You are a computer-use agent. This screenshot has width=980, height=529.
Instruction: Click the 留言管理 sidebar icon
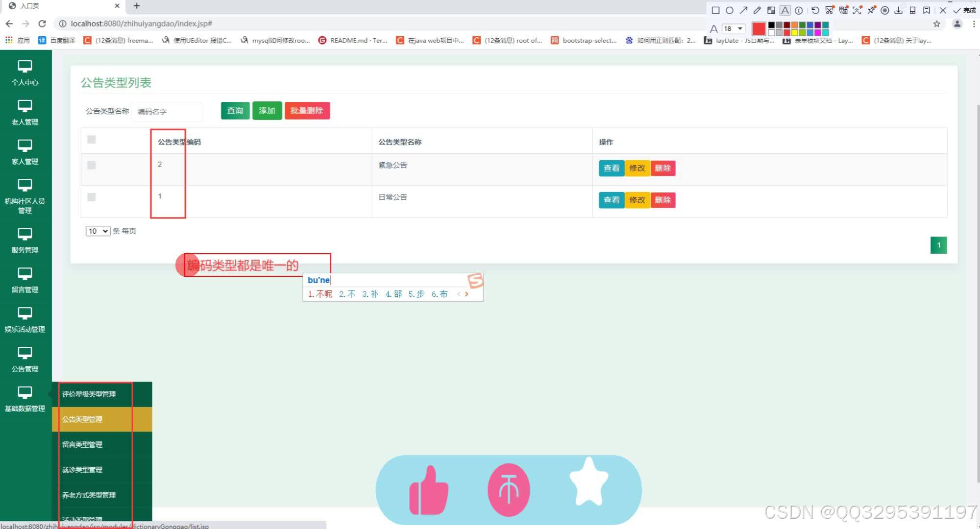pos(26,281)
